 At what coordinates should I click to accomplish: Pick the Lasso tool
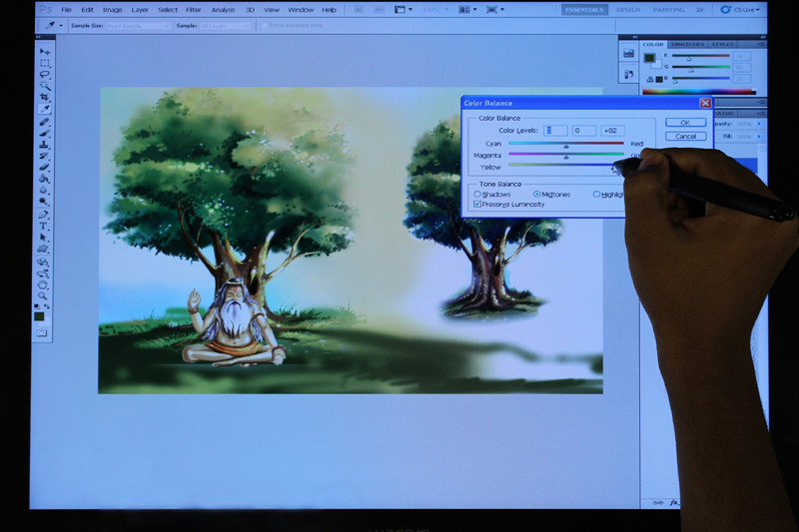[44, 75]
